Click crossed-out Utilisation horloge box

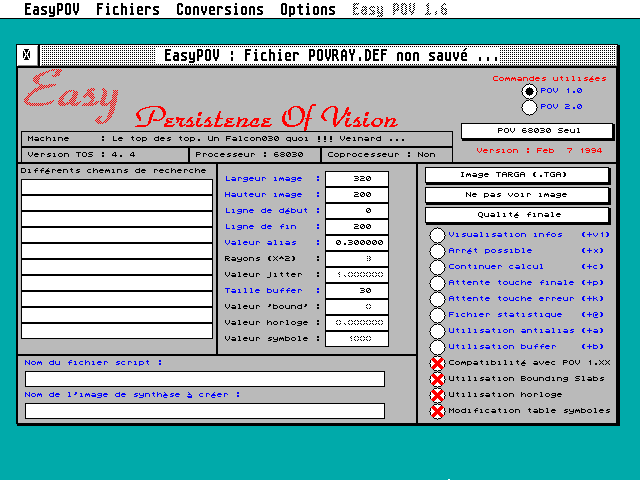437,395
